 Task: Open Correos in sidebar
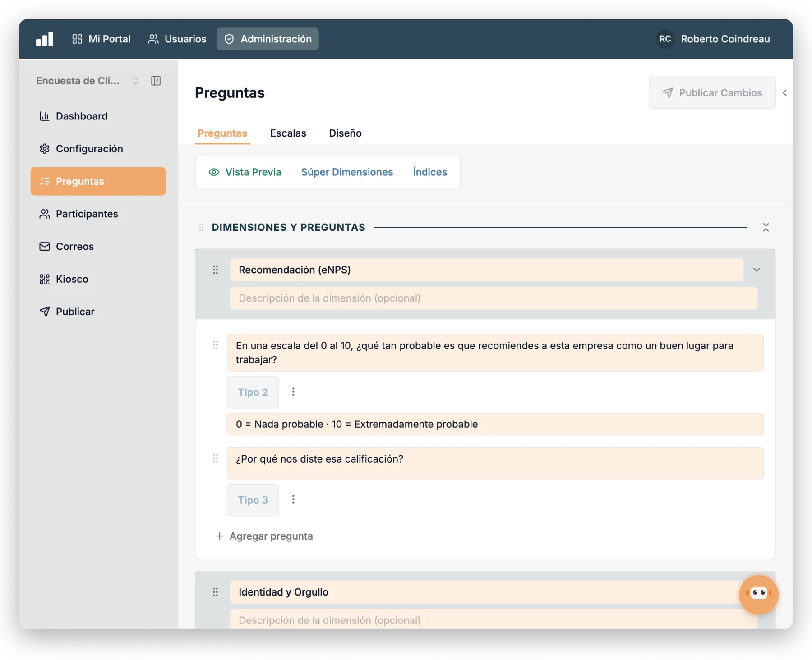click(98, 247)
